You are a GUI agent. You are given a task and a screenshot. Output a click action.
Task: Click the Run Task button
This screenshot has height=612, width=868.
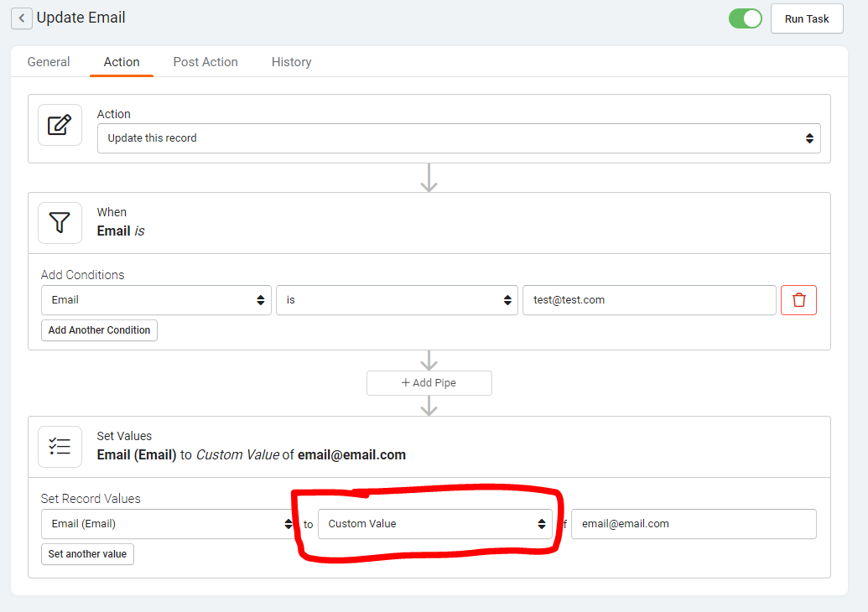click(806, 18)
